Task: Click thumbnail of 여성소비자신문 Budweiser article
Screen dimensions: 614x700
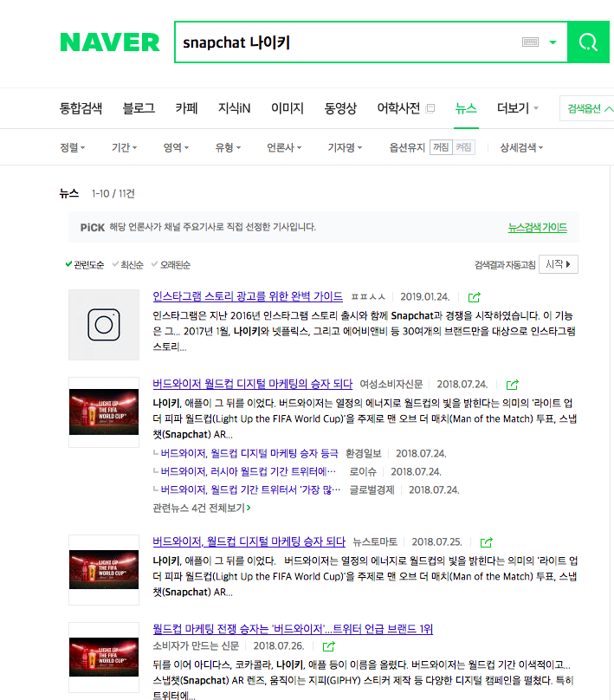Action: 104,412
